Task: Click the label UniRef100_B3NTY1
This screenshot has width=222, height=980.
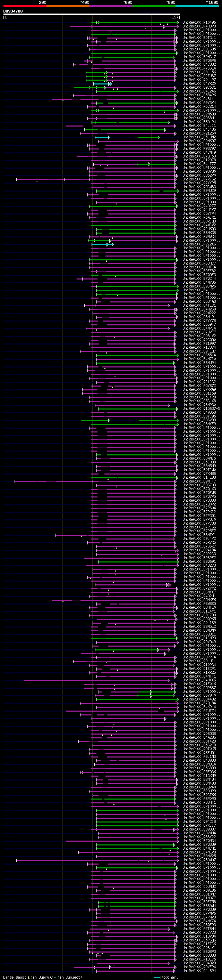Action: pos(199,535)
